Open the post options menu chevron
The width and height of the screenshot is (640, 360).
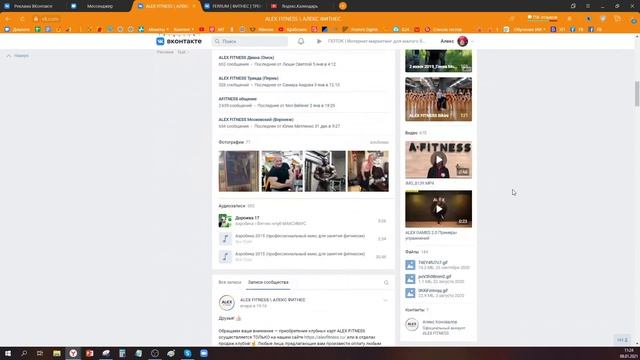click(385, 300)
